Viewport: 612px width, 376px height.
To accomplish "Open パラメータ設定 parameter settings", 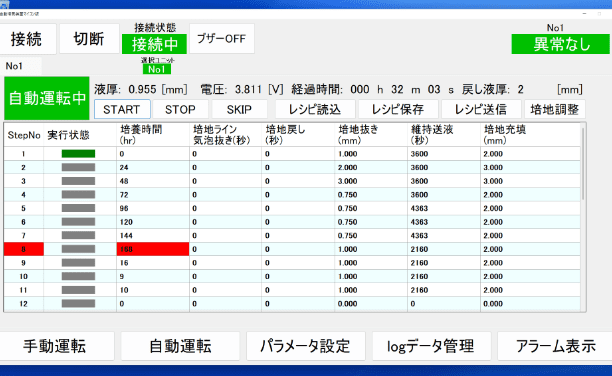I will (x=306, y=346).
